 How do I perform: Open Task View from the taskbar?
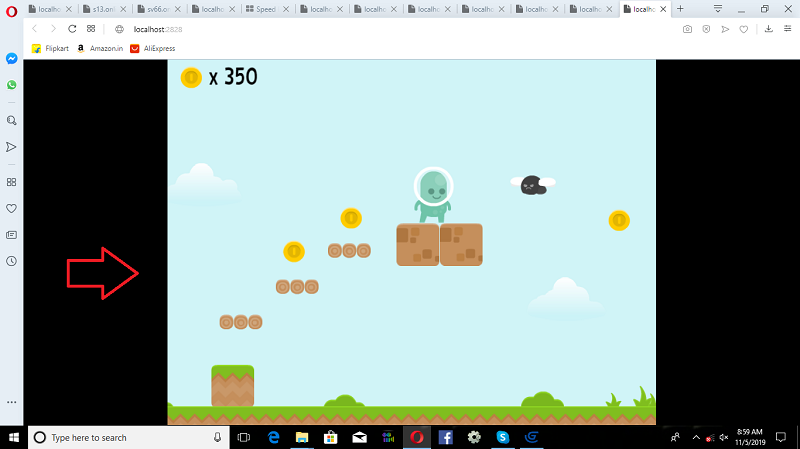(244, 437)
